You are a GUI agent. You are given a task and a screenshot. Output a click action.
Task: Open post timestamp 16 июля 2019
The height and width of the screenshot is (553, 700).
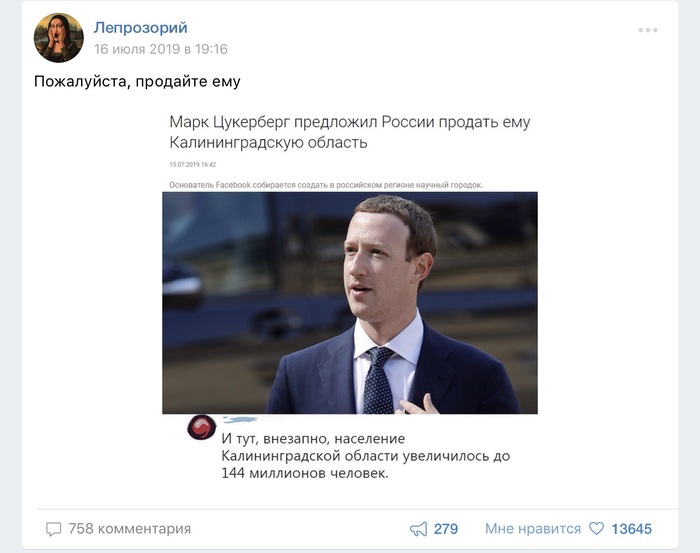pos(161,49)
